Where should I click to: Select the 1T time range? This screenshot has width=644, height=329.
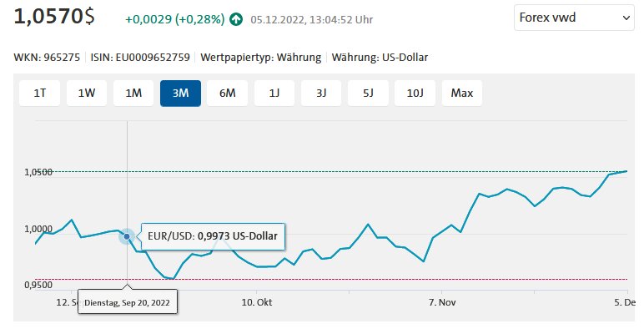(40, 93)
